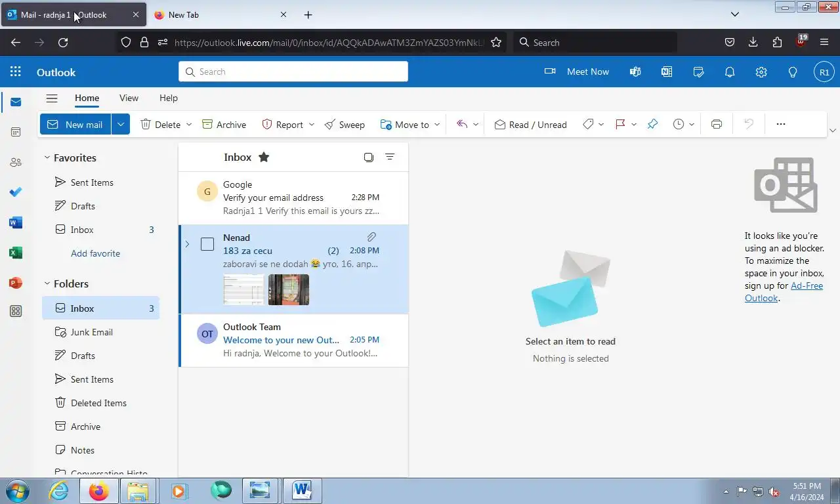Click the Outlook search box
This screenshot has width=840, height=504.
coord(293,72)
